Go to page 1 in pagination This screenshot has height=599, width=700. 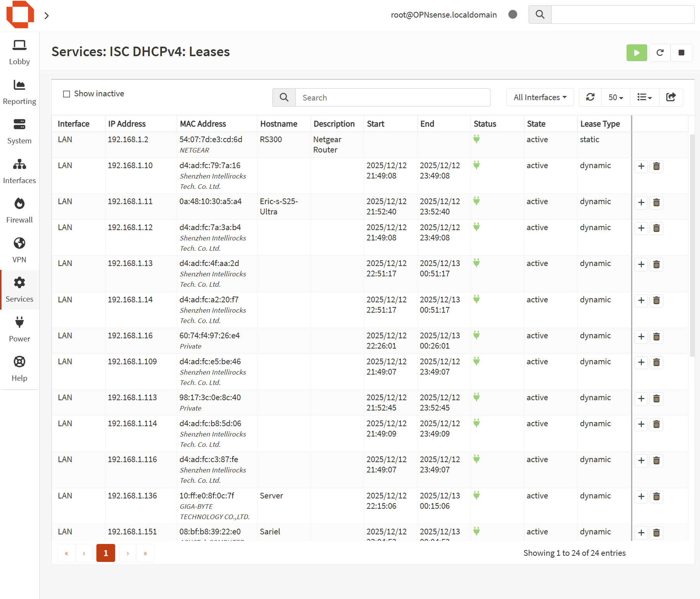[x=106, y=553]
